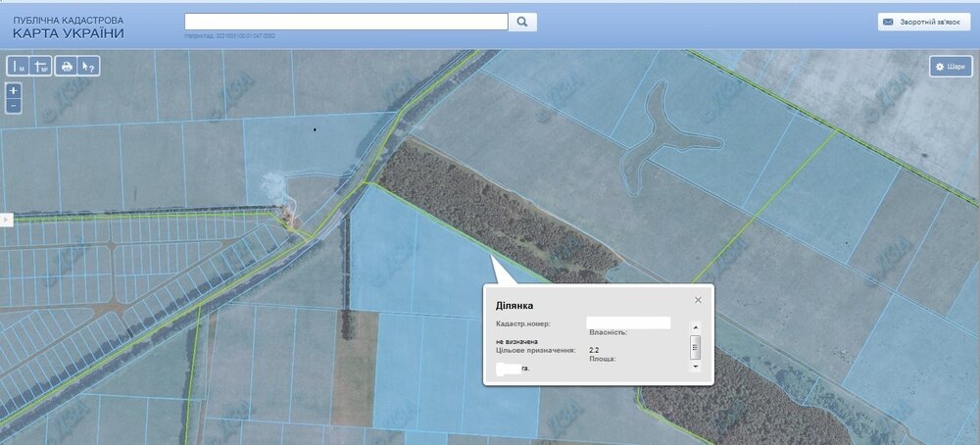Click the Публічна кадастрова карта України logo
This screenshot has width=980, height=445.
click(69, 26)
